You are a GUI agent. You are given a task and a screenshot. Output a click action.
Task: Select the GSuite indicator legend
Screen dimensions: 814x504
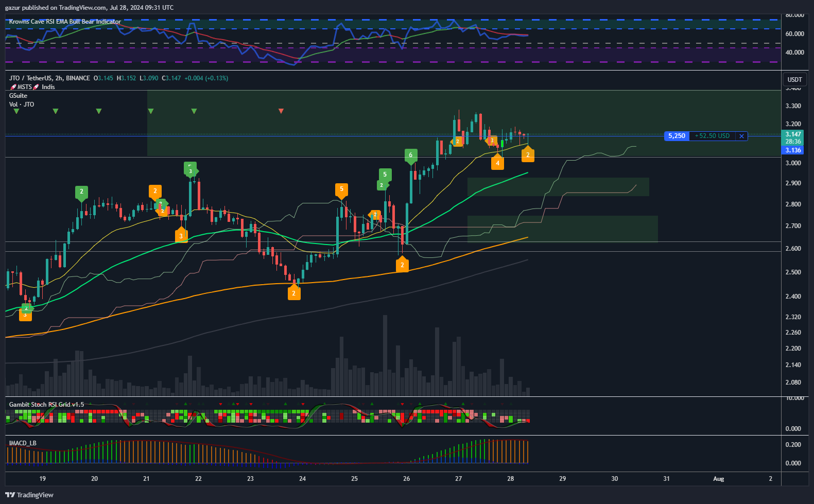coord(18,96)
